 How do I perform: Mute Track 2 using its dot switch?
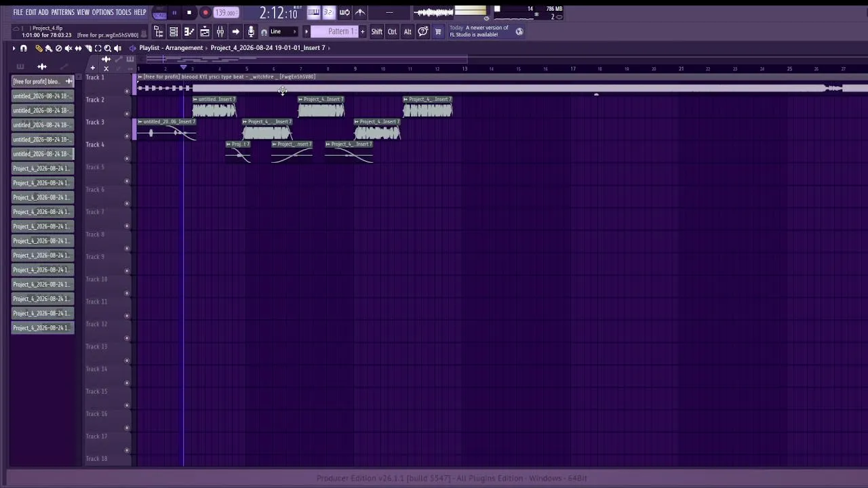tap(127, 113)
